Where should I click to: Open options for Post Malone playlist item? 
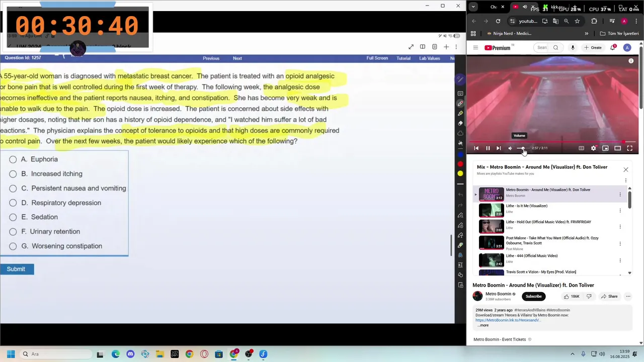(620, 243)
